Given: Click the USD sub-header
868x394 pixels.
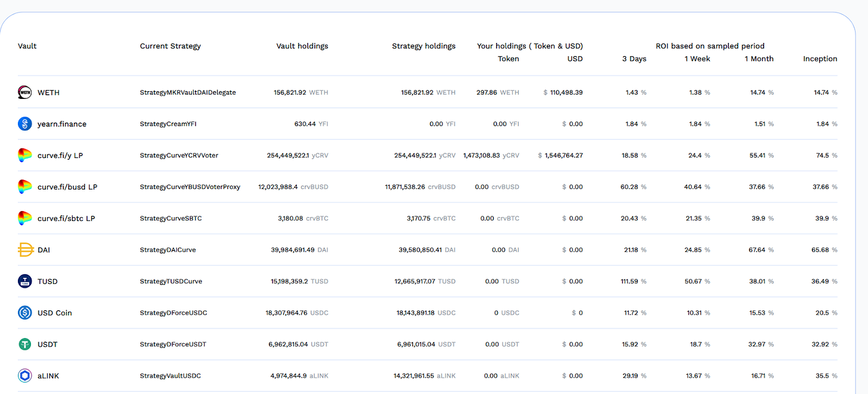Looking at the screenshot, I should pyautogui.click(x=575, y=58).
